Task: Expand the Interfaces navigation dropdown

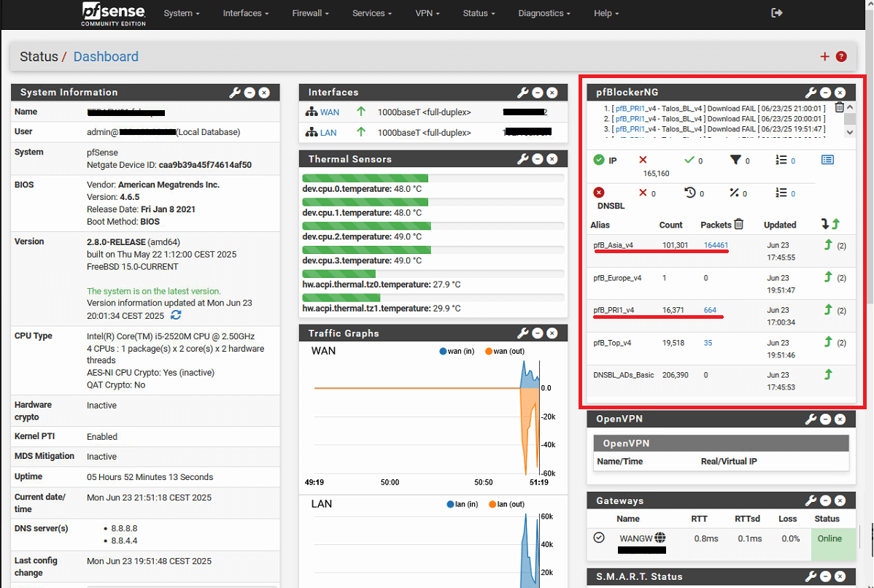Action: point(245,13)
